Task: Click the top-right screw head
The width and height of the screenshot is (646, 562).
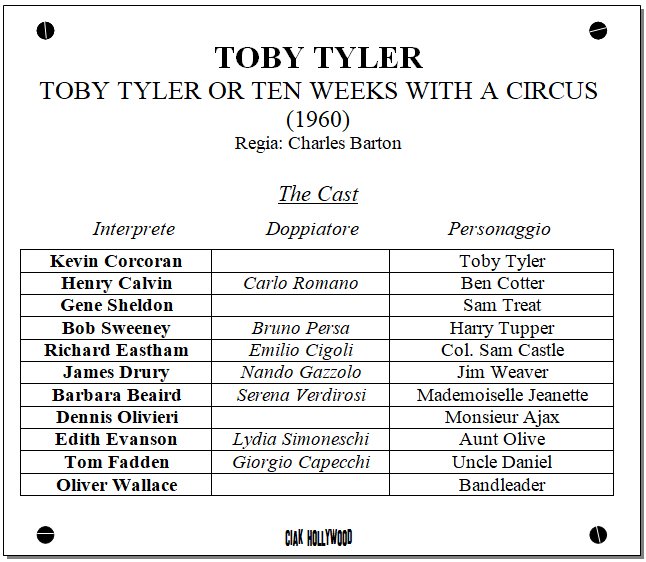Action: tap(598, 31)
